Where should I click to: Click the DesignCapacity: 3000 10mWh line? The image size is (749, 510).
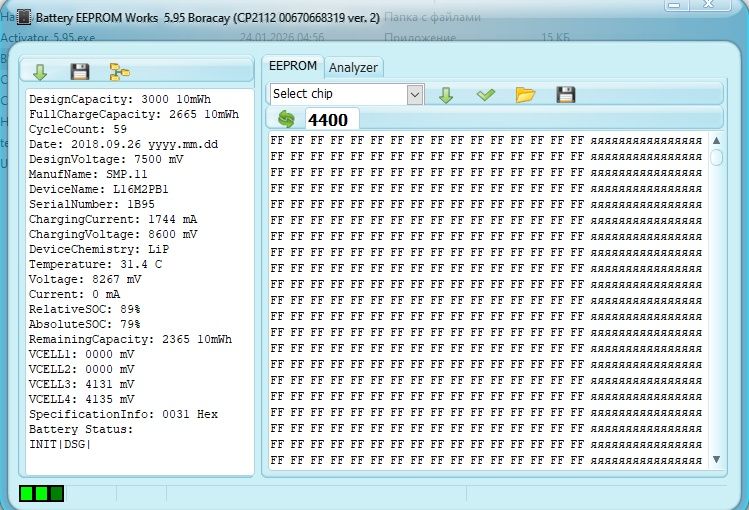[120, 99]
